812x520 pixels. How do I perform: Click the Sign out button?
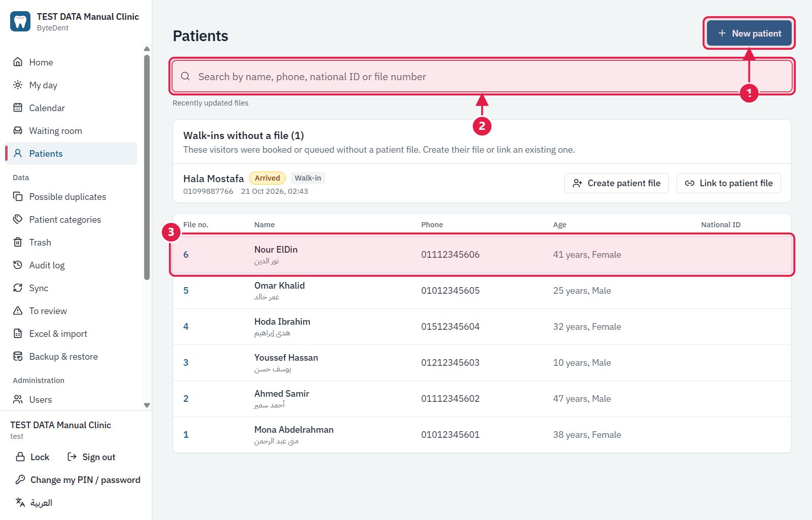(91, 457)
